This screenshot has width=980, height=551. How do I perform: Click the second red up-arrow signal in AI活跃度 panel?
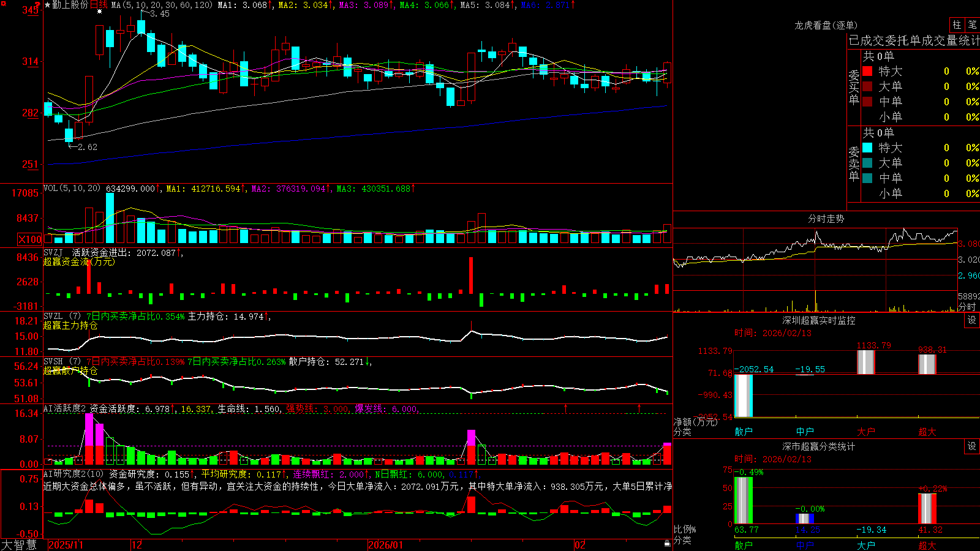point(639,408)
